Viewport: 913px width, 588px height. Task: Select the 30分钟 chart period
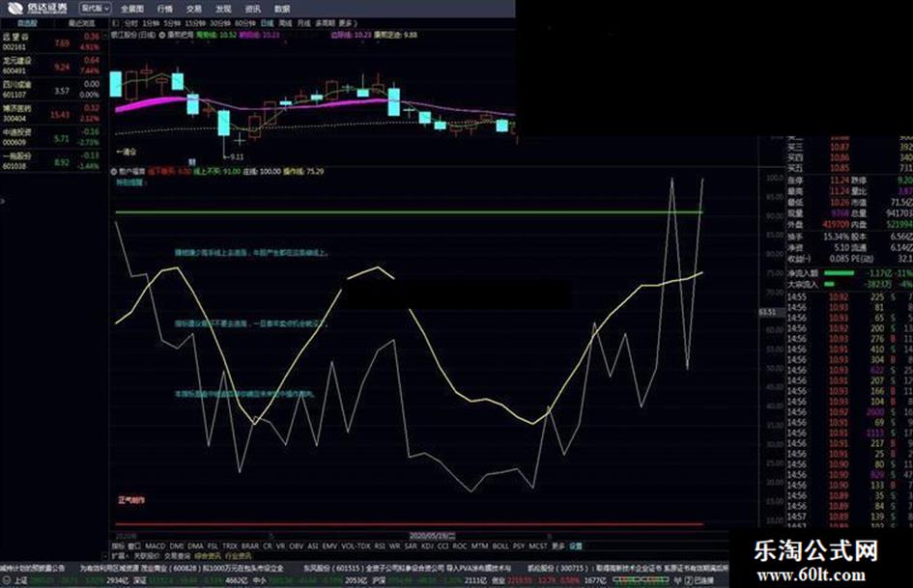click(220, 23)
